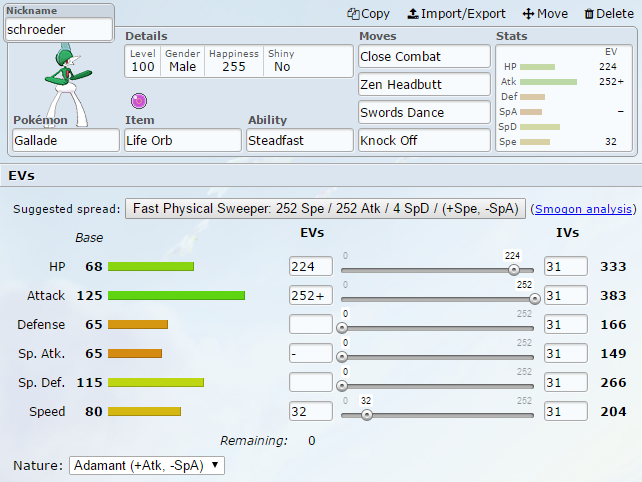Click the Defense IV input field
This screenshot has width=642, height=482.
565,324
